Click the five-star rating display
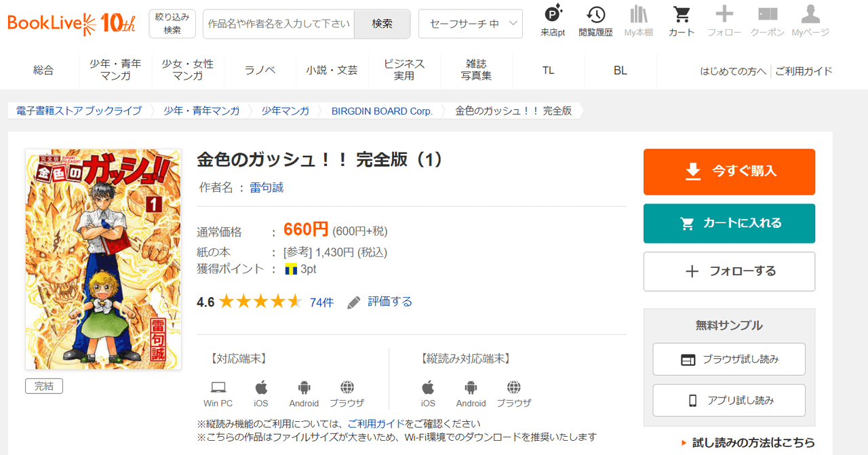868x455 pixels. pyautogui.click(x=260, y=302)
